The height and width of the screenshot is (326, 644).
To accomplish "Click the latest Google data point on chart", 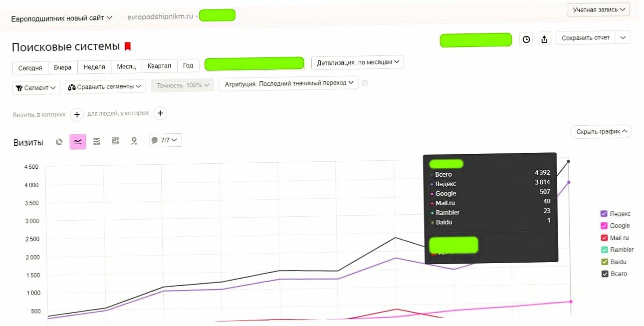I will click(x=571, y=302).
